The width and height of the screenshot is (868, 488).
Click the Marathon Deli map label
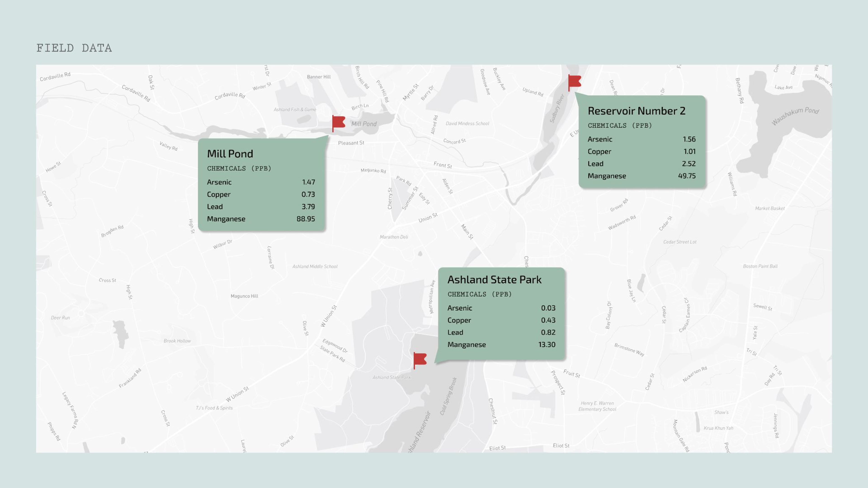click(x=394, y=237)
